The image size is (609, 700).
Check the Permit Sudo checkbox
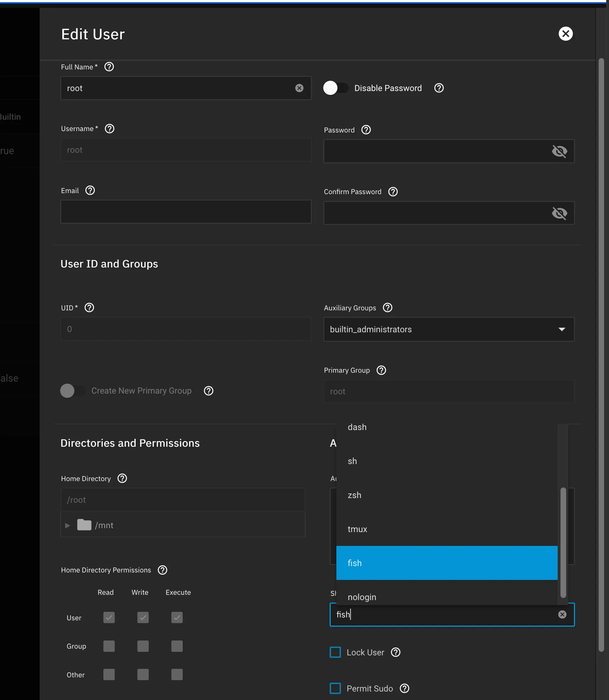[335, 688]
